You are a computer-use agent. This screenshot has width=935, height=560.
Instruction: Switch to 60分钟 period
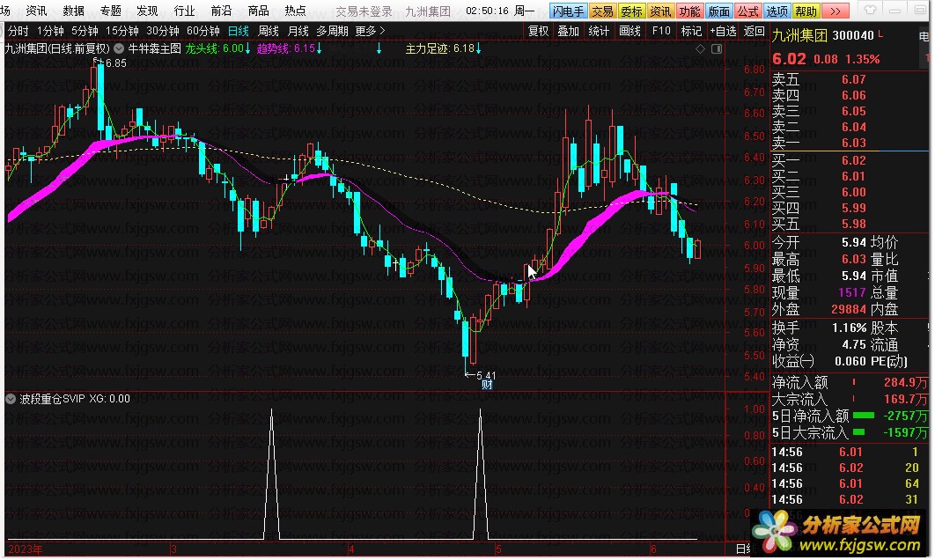pyautogui.click(x=203, y=31)
